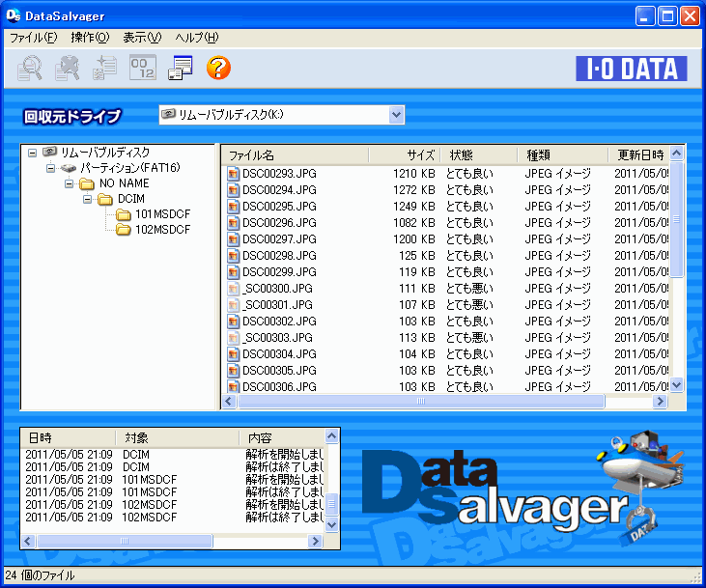The height and width of the screenshot is (588, 706).
Task: Open the 回収元ドライブ drive dropdown
Action: (396, 115)
